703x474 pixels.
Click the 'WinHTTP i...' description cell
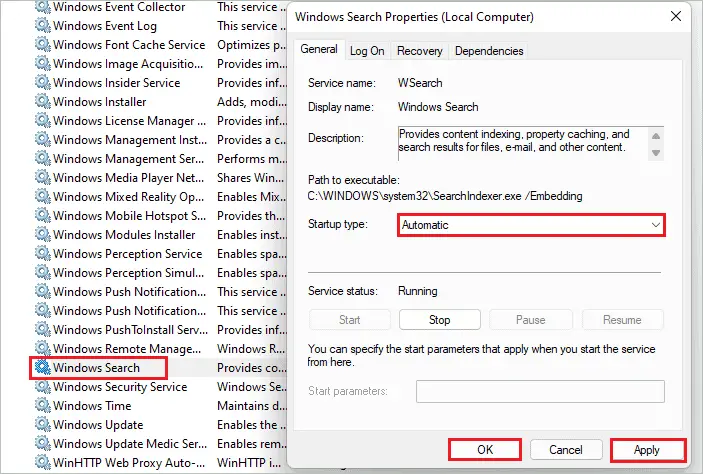[249, 462]
